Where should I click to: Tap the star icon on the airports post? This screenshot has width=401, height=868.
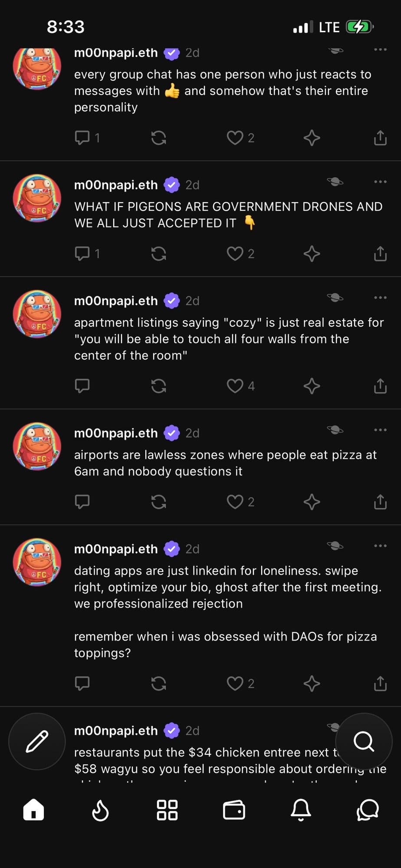point(312,502)
